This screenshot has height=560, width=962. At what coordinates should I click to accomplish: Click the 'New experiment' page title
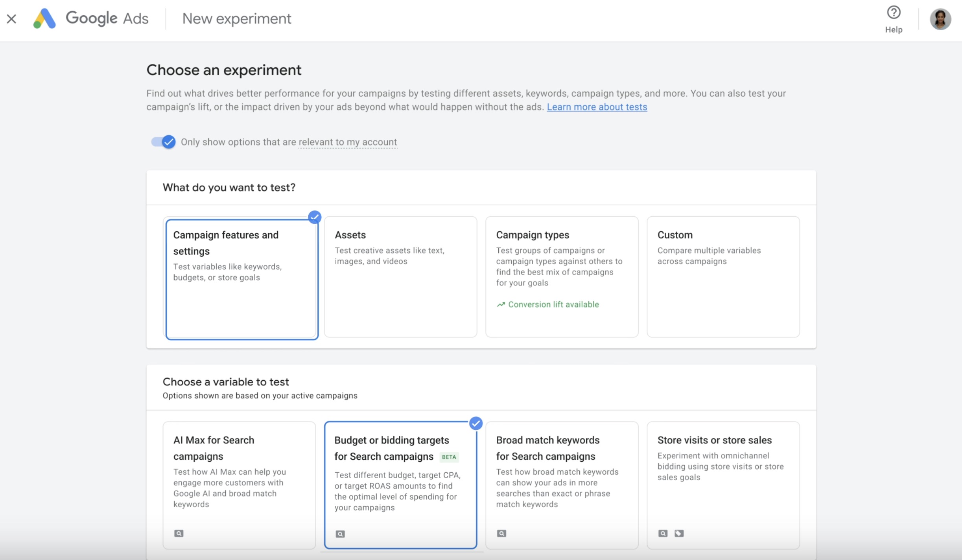237,18
